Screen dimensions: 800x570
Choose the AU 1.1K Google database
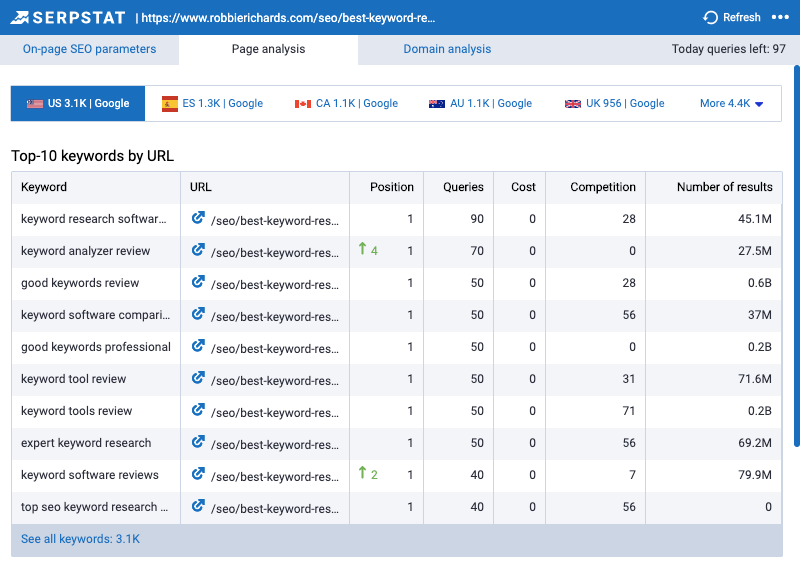coord(480,103)
